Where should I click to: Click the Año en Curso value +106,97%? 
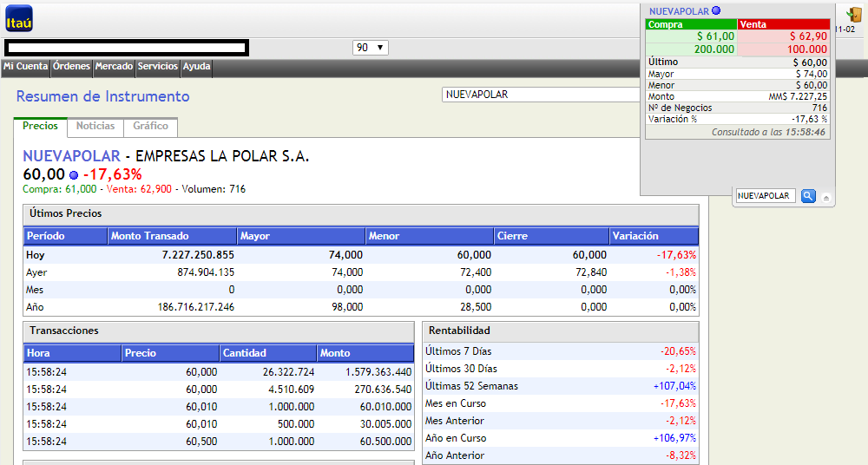pyautogui.click(x=674, y=438)
